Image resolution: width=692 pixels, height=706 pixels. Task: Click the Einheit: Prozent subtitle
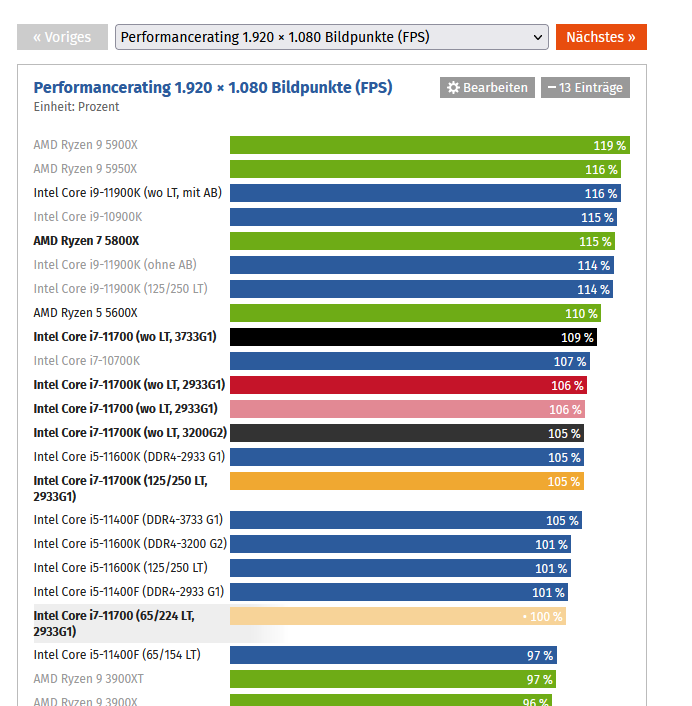click(x=77, y=107)
